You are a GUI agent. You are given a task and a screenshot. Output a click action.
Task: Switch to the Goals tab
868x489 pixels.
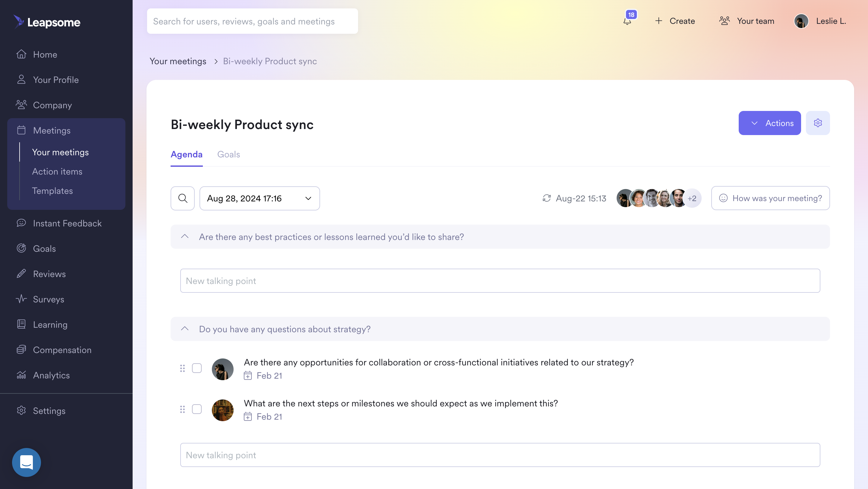228,154
